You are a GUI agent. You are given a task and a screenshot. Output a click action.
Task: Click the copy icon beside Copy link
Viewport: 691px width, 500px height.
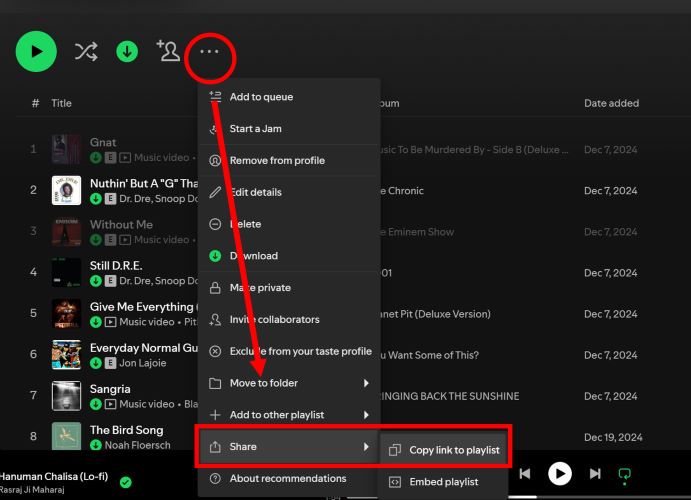(395, 450)
